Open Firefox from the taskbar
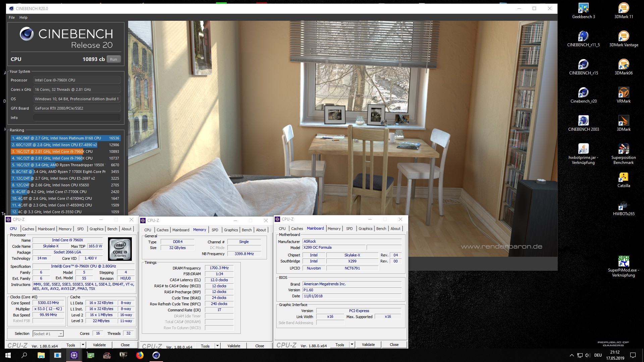The height and width of the screenshot is (362, 644). (x=140, y=355)
